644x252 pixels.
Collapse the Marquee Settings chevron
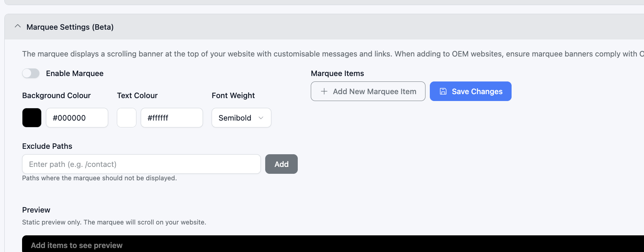[x=17, y=26]
